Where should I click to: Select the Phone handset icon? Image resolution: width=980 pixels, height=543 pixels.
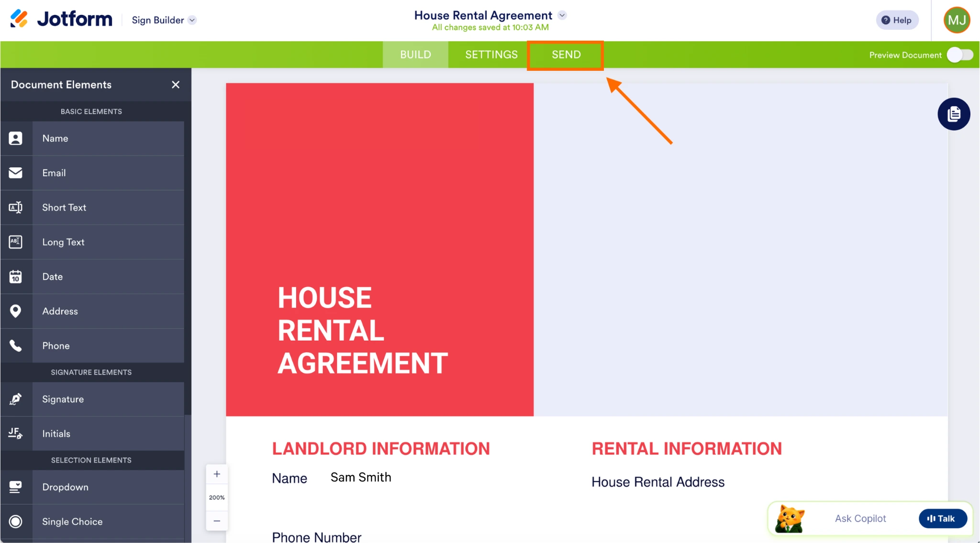click(x=16, y=345)
